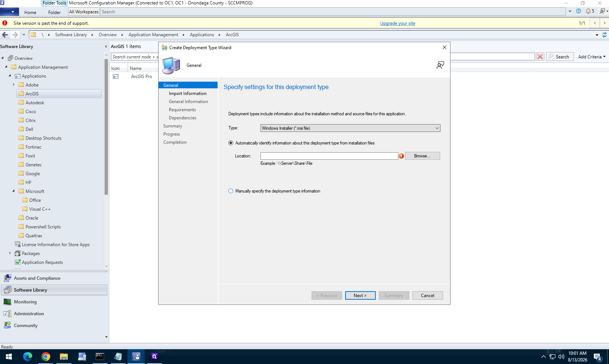Click the forward navigation arrow

pos(15,35)
